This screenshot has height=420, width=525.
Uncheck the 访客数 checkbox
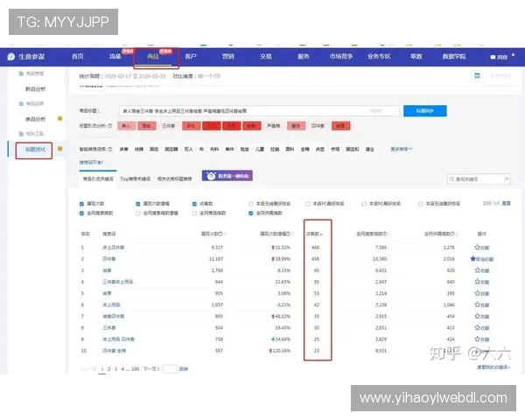click(x=195, y=203)
